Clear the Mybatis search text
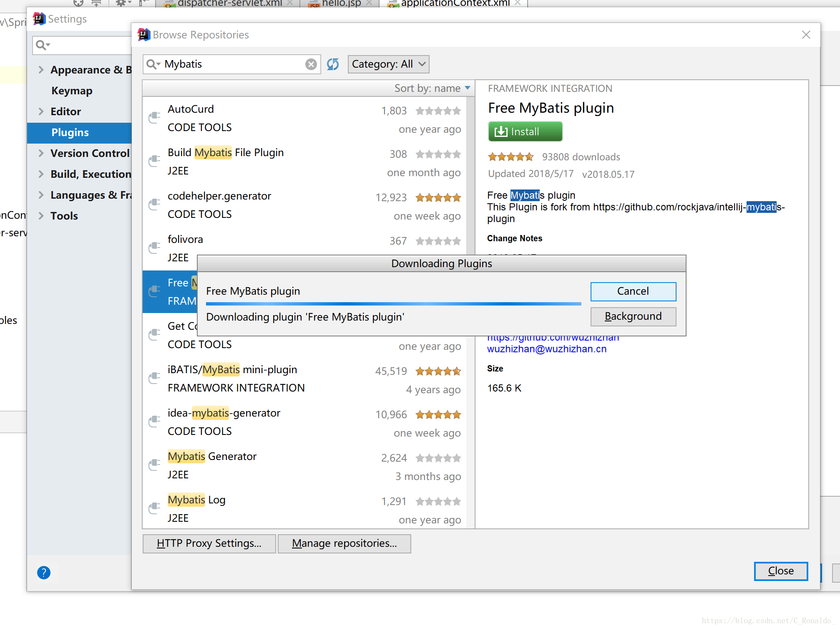Viewport: 840px width, 629px height. [311, 64]
